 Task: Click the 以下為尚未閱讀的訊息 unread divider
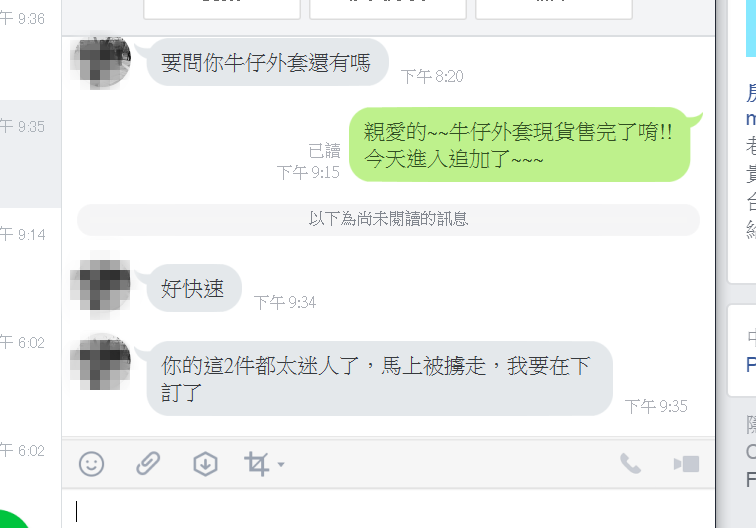pos(389,219)
